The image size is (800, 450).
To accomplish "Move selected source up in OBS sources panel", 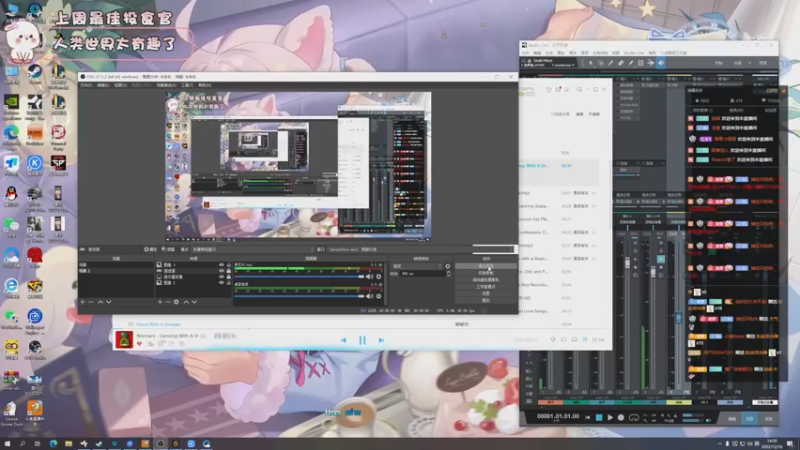I will [186, 302].
